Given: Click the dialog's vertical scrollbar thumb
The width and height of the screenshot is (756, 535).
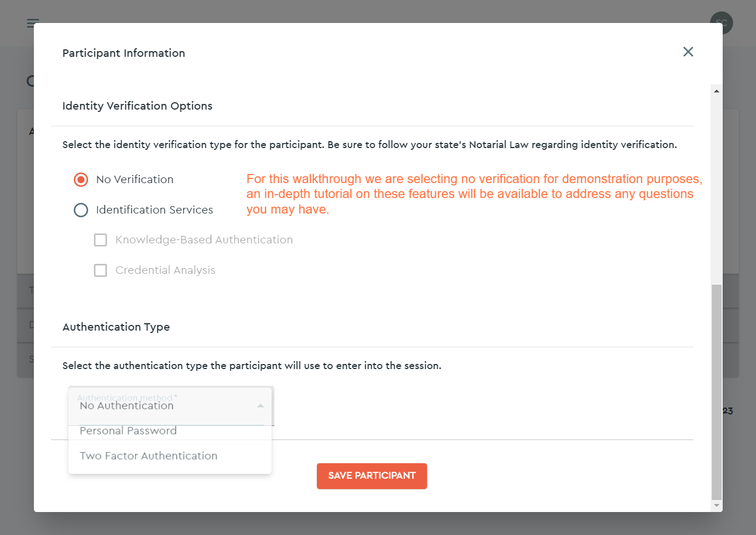Looking at the screenshot, I should [x=716, y=392].
